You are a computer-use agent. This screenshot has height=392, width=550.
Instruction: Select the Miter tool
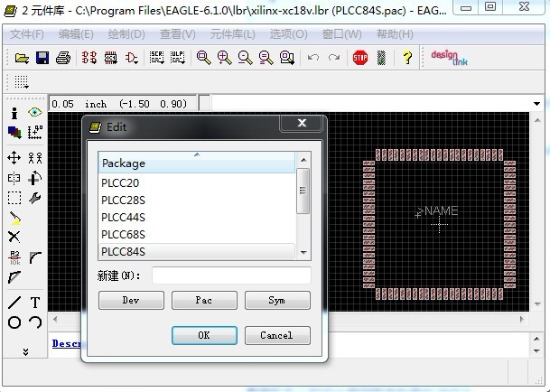point(35,258)
